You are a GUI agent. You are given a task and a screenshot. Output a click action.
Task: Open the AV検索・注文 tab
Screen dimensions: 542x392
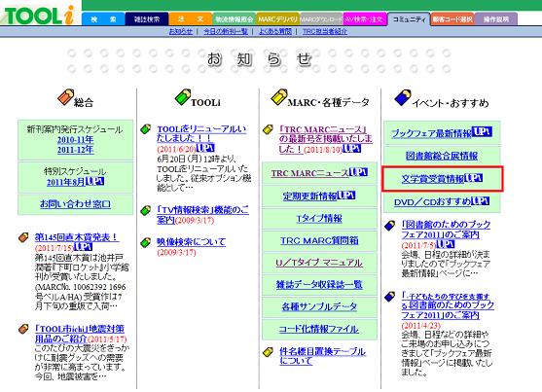365,19
